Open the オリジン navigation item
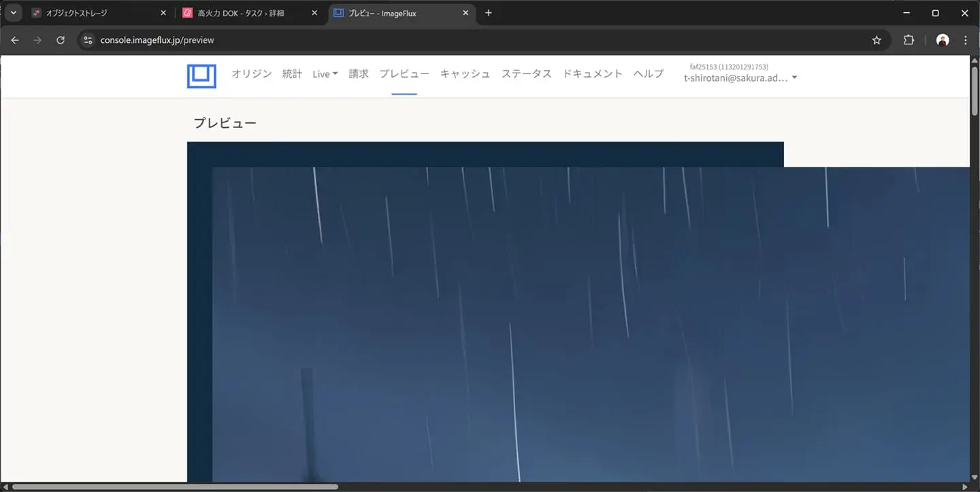Image resolution: width=980 pixels, height=492 pixels. (251, 74)
